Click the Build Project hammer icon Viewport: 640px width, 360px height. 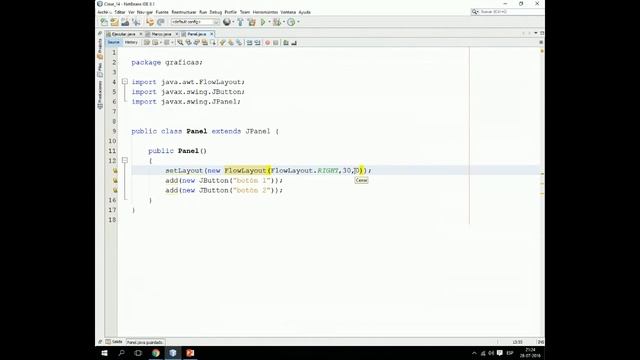[x=240, y=22]
